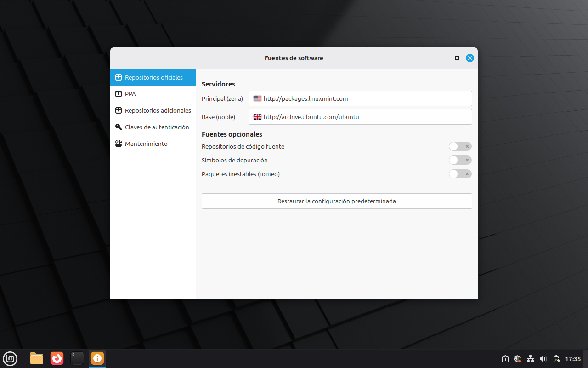
Task: Close the Fuentes de software window
Action: point(469,58)
